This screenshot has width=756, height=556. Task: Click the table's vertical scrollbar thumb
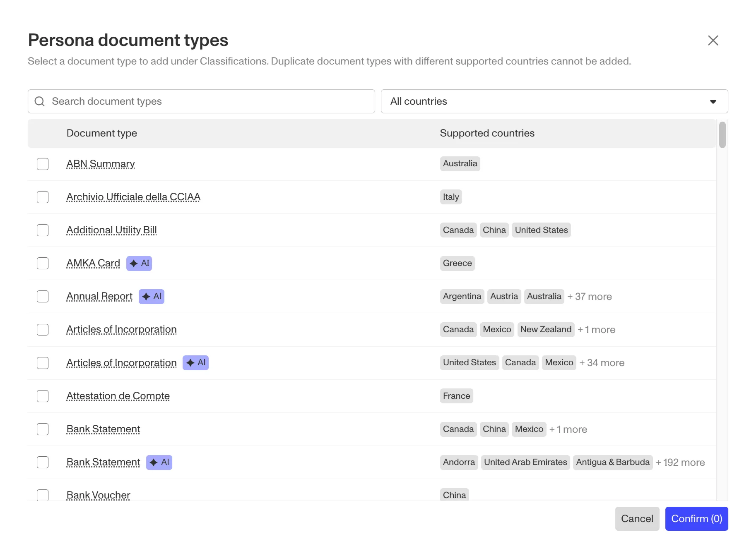[722, 135]
